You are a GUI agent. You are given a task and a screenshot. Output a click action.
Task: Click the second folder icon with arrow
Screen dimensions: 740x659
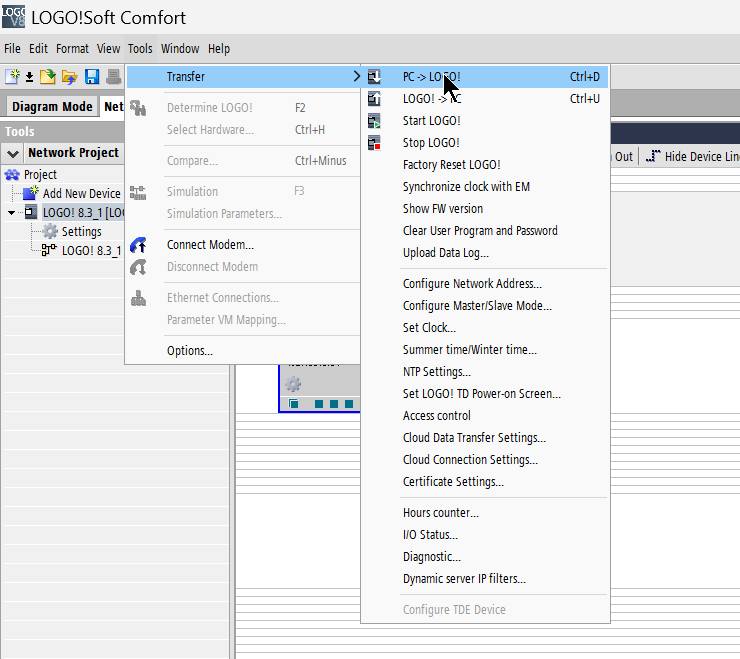click(69, 76)
